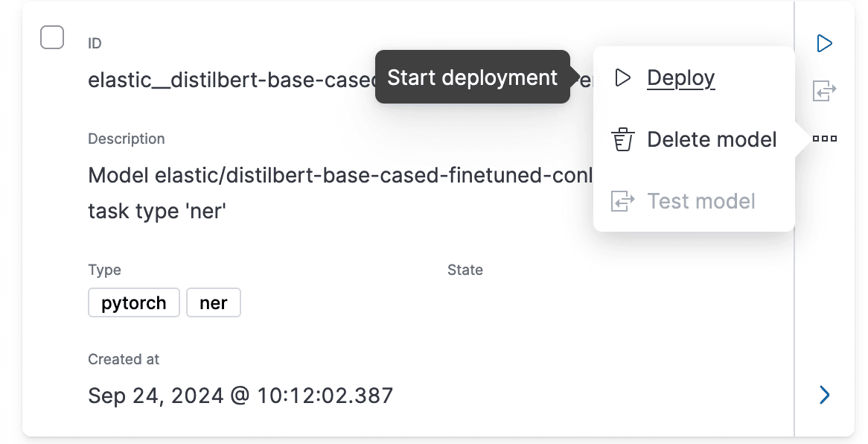Screen dimensions: 868x444
Task: Select the model row checkbox
Action: [x=52, y=37]
